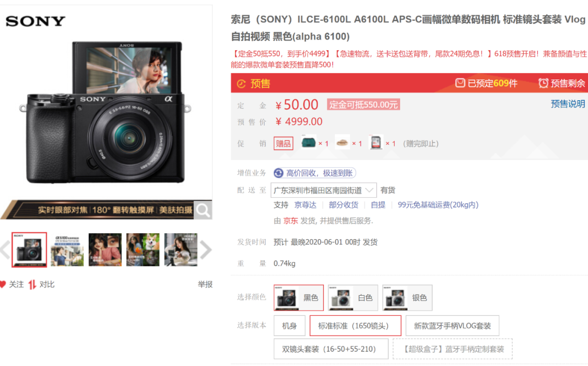Click the presale price ¥4999.00

click(299, 121)
